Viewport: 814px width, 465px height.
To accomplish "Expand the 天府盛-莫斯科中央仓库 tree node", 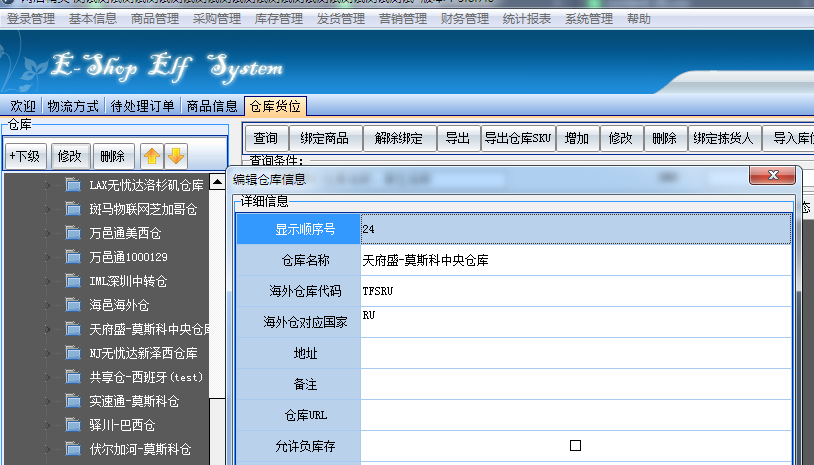I will (x=46, y=329).
